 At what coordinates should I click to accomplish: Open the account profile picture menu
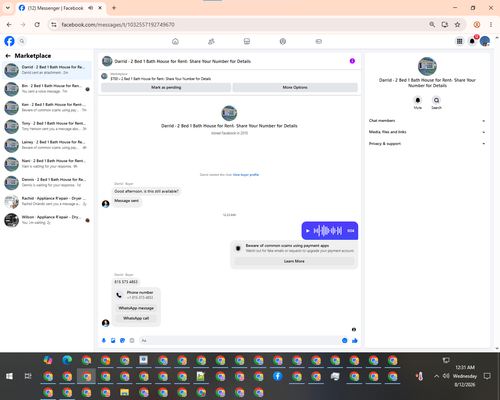[485, 41]
